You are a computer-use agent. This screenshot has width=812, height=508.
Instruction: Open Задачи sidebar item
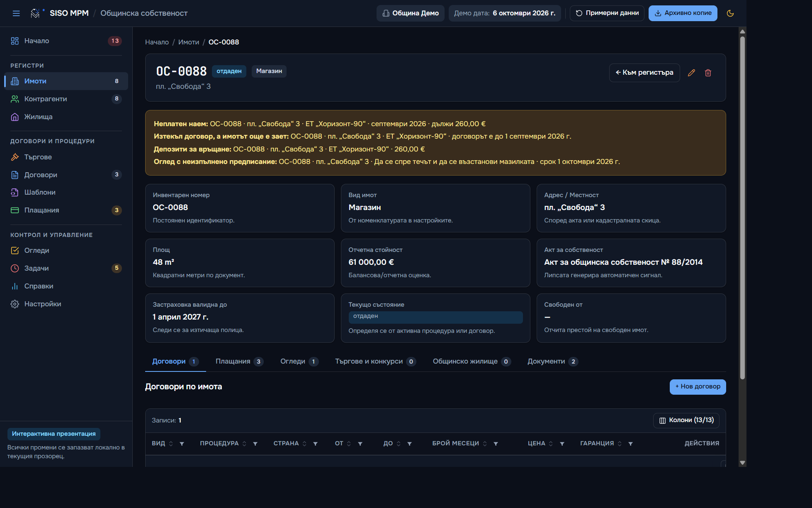[x=66, y=268]
